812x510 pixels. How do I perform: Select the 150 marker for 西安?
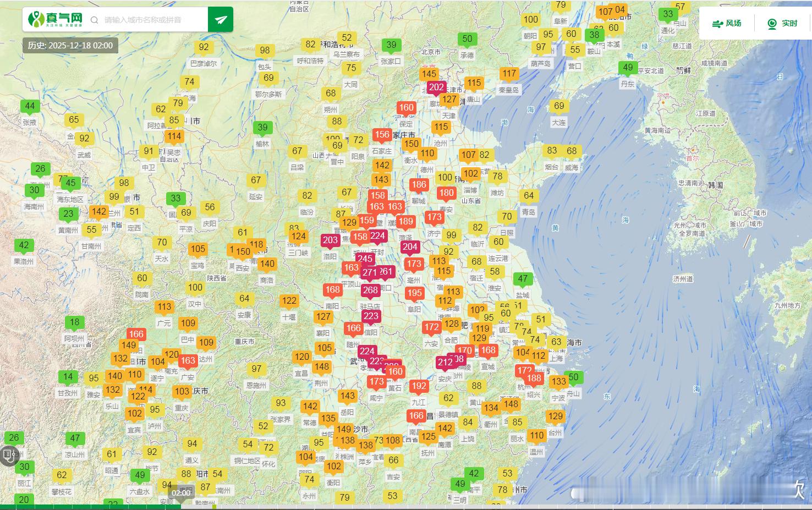(243, 252)
